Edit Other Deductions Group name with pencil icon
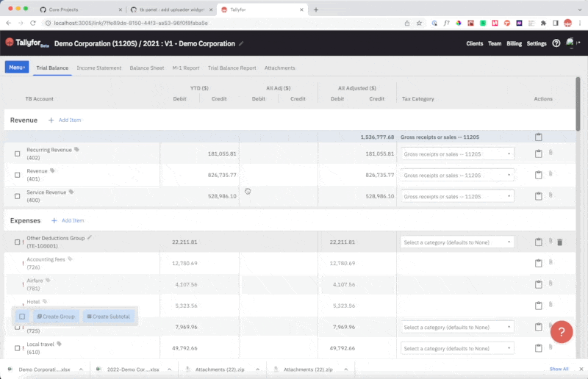 tap(89, 238)
